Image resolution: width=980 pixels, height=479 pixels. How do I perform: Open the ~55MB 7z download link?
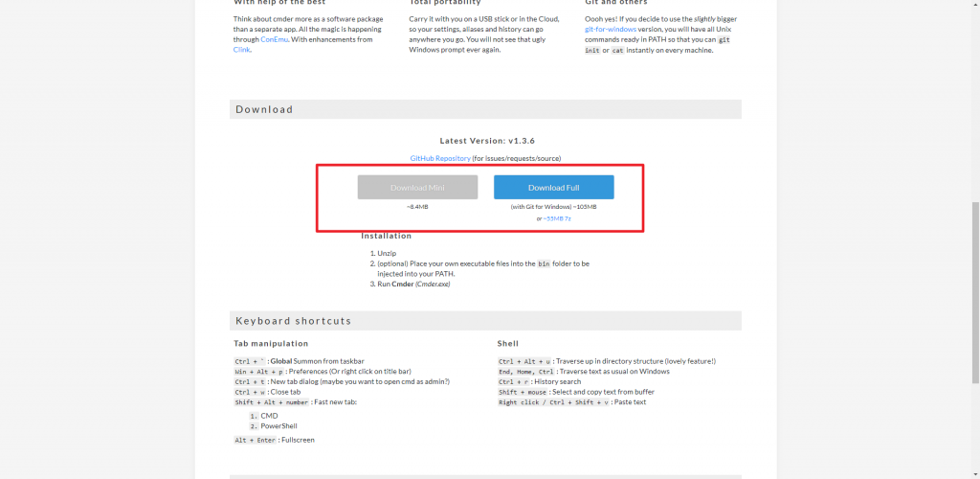[x=556, y=218]
